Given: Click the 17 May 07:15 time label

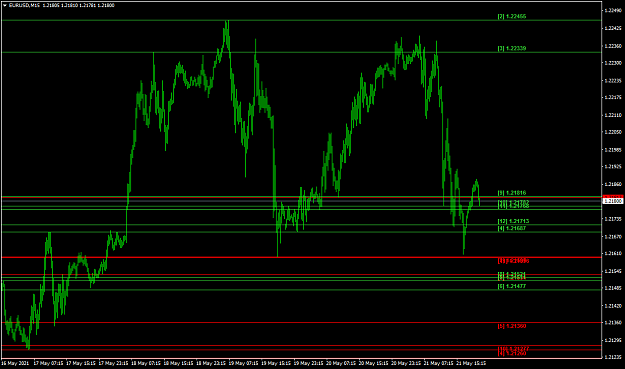Looking at the screenshot, I should pos(48,363).
